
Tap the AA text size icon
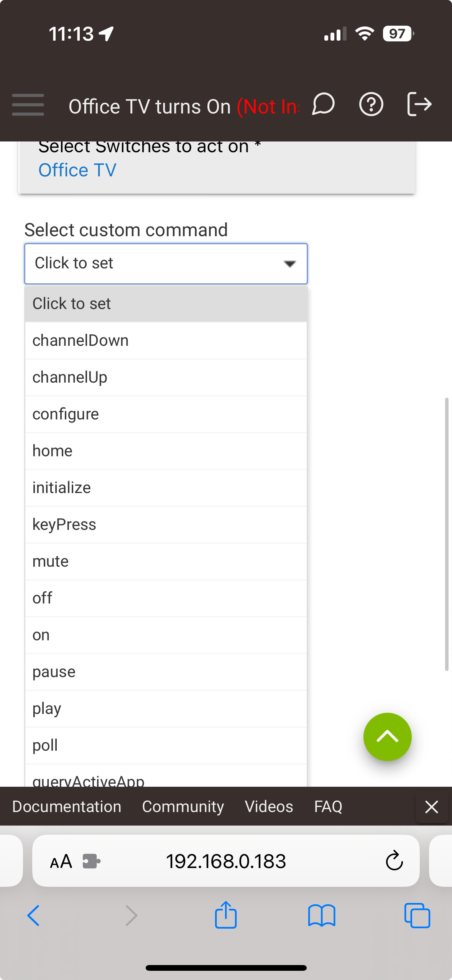pyautogui.click(x=61, y=860)
